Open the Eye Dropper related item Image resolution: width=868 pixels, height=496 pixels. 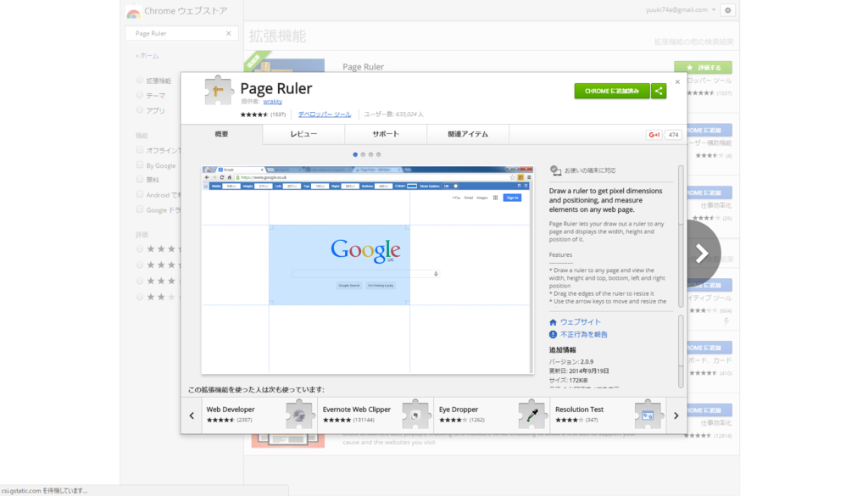(492, 415)
